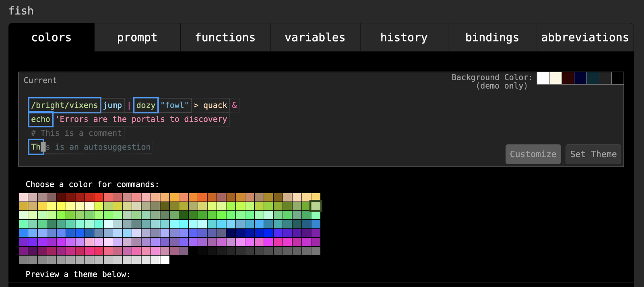Screen dimensions: 644x287
Task: Open the history tab
Action: point(404,37)
